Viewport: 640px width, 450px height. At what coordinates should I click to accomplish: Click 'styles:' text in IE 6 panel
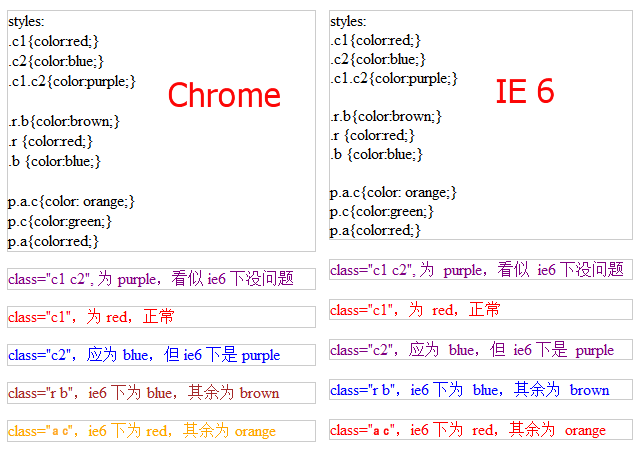348,21
